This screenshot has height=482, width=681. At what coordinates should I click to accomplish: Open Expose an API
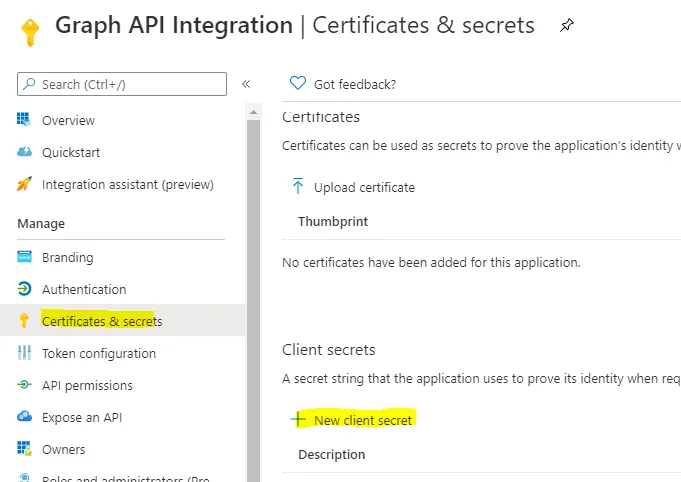82,417
